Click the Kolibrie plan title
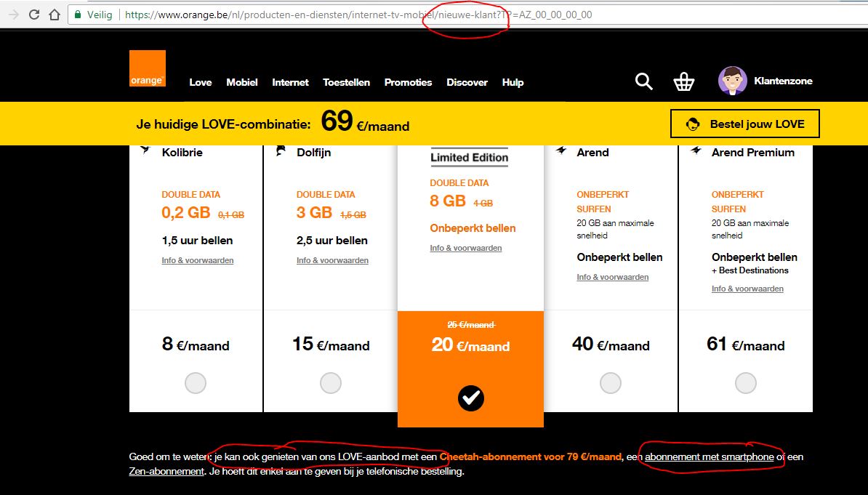The height and width of the screenshot is (495, 868). point(182,152)
